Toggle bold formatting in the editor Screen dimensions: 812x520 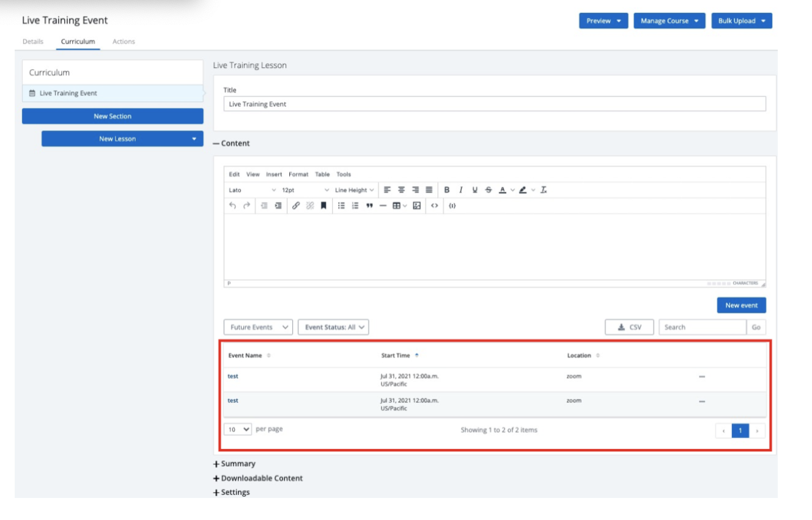(x=447, y=190)
